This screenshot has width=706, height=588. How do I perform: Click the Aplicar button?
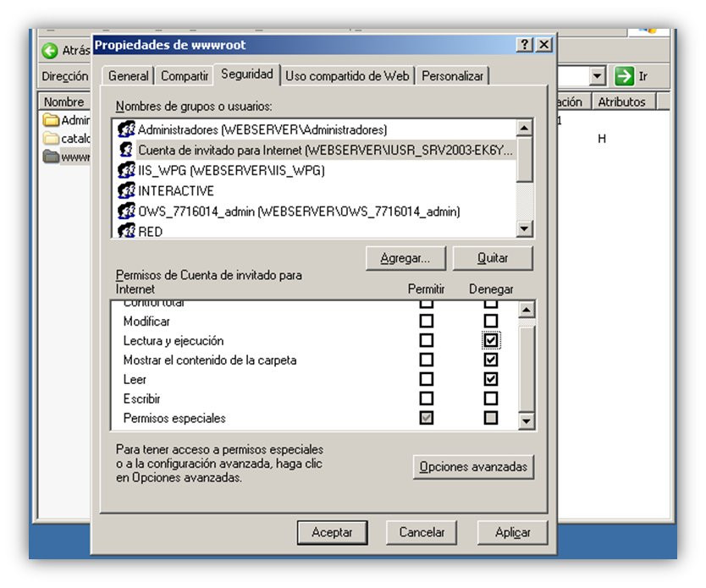pyautogui.click(x=512, y=532)
